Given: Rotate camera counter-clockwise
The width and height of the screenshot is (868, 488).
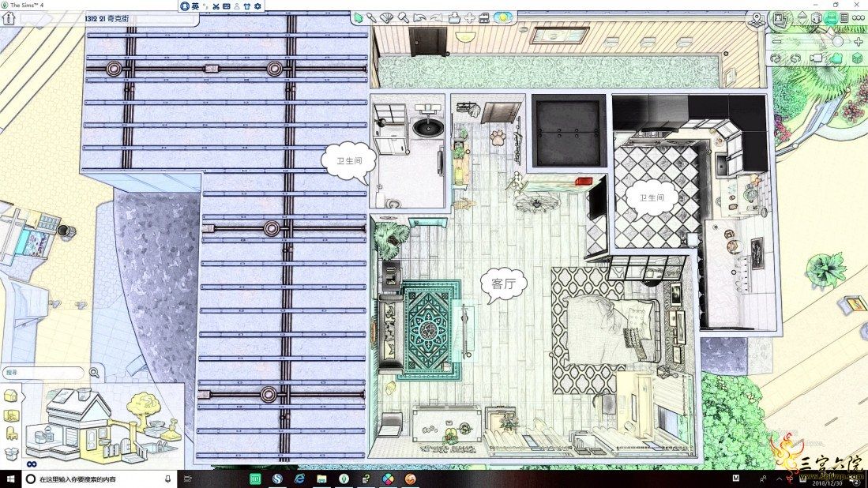Looking at the screenshot, I should pyautogui.click(x=776, y=58).
